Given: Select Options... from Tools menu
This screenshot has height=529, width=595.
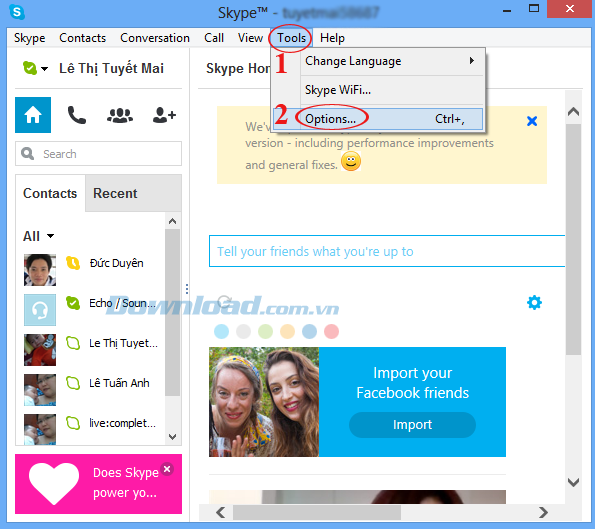Looking at the screenshot, I should click(378, 119).
